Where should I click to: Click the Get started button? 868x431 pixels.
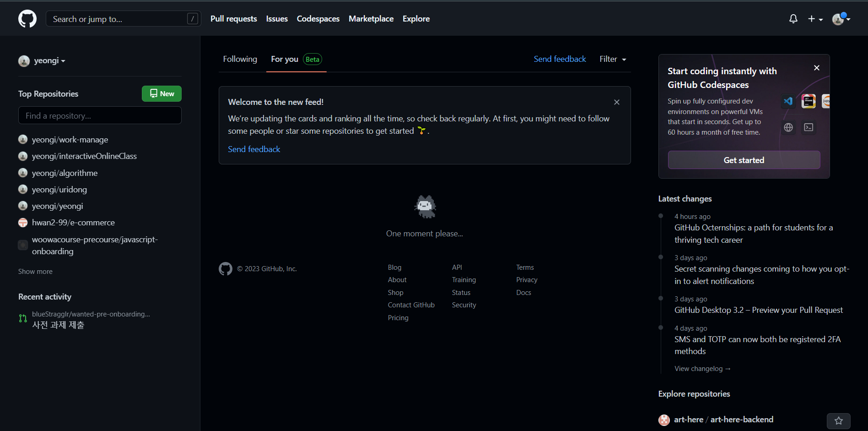click(744, 160)
